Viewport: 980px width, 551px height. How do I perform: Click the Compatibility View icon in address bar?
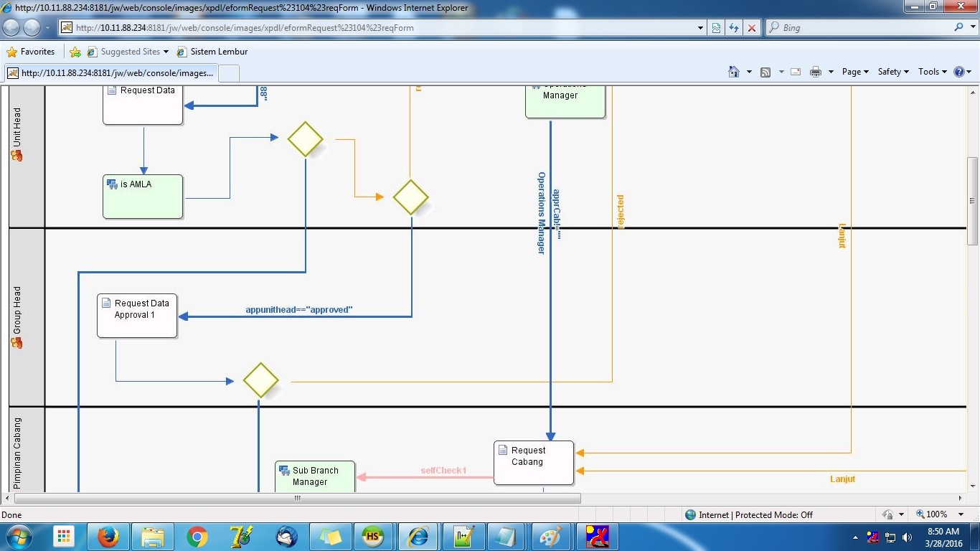716,28
